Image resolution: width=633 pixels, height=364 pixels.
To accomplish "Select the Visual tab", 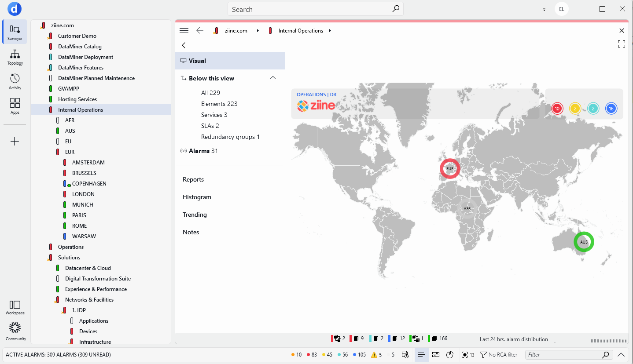I will 197,61.
